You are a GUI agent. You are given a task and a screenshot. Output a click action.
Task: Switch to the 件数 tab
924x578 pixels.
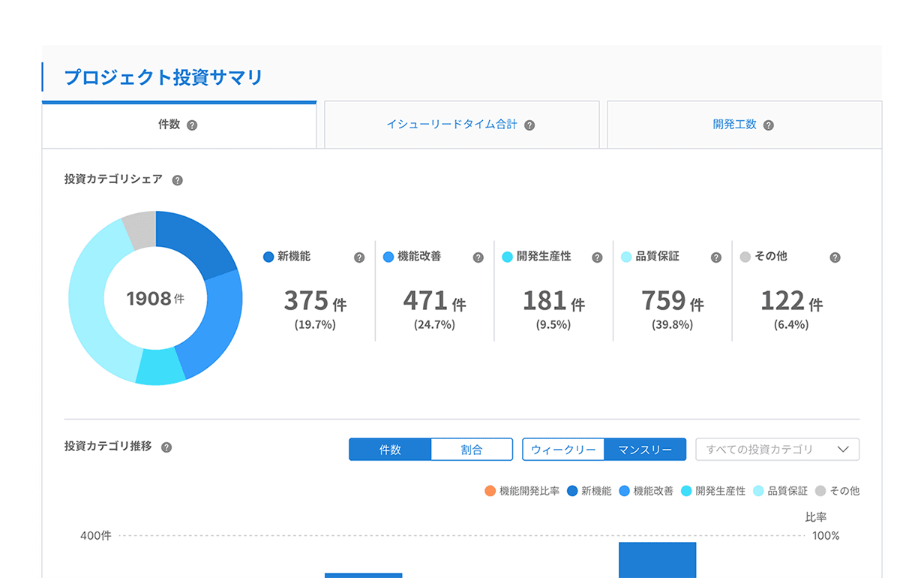179,125
